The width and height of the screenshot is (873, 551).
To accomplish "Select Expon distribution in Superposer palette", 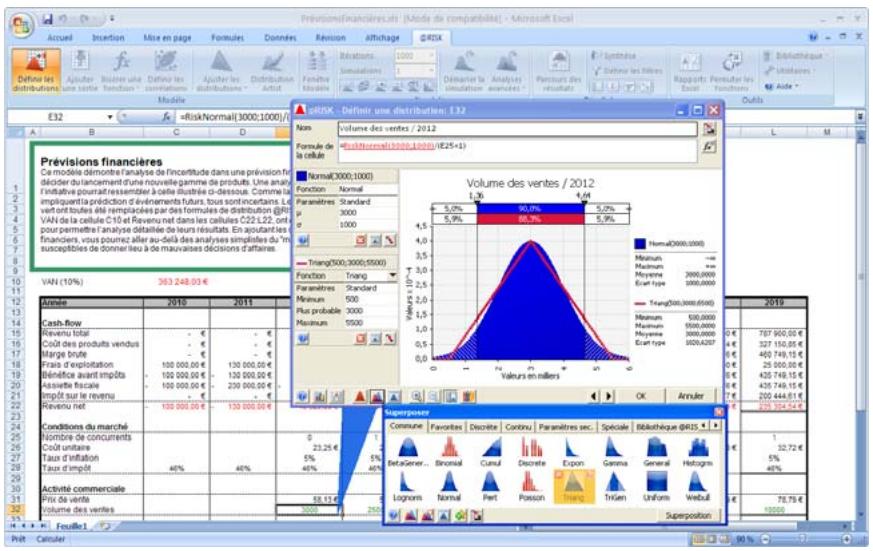I will [573, 452].
